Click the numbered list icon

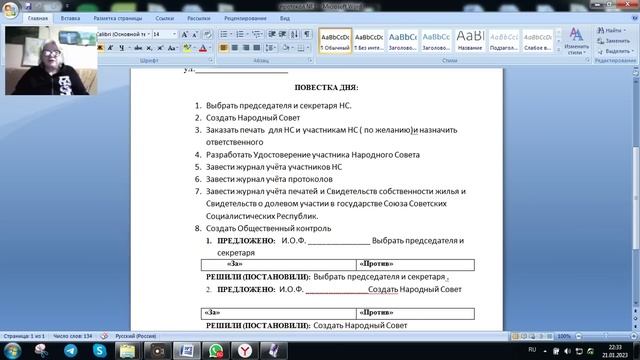[x=240, y=34]
